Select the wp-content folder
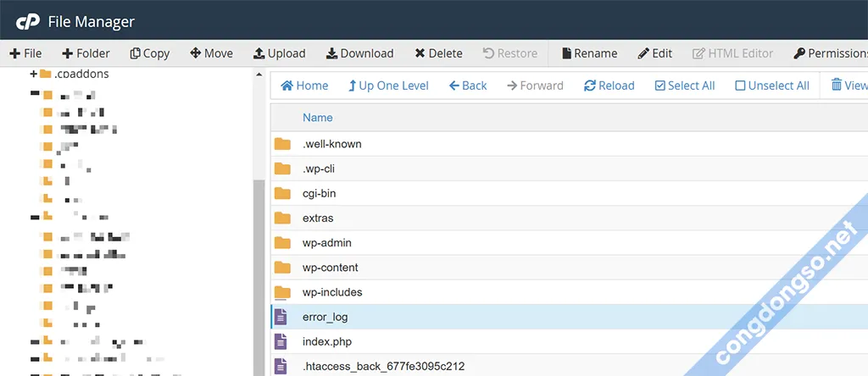 click(x=330, y=268)
